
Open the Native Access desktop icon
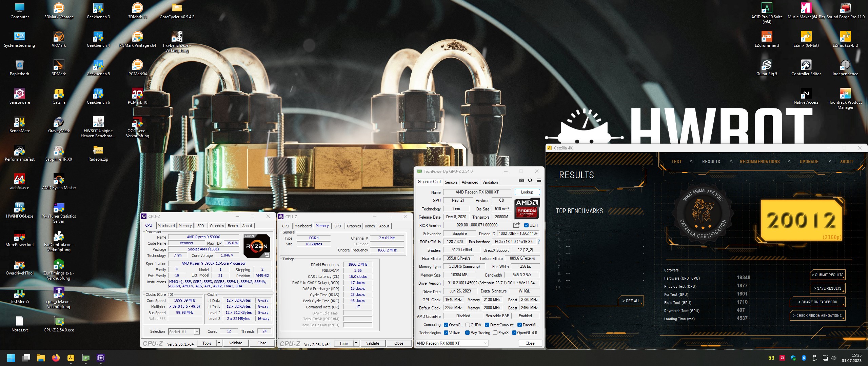coord(806,96)
